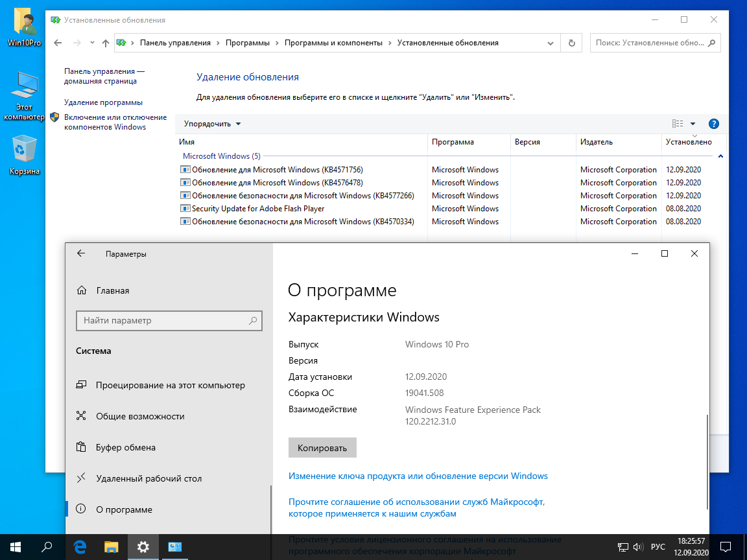The width and height of the screenshot is (747, 560).
Task: Open Control Panel help question mark
Action: pos(713,123)
